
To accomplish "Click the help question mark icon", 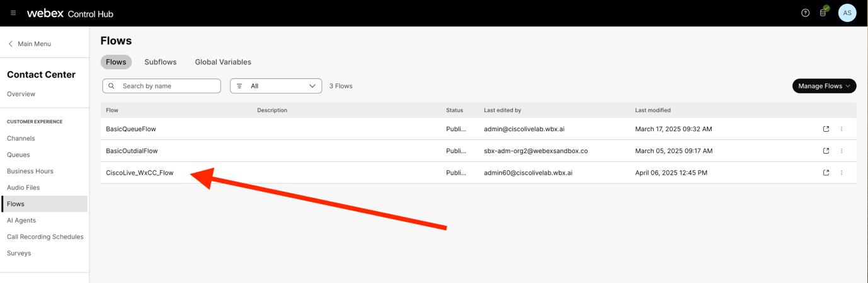I will 805,13.
